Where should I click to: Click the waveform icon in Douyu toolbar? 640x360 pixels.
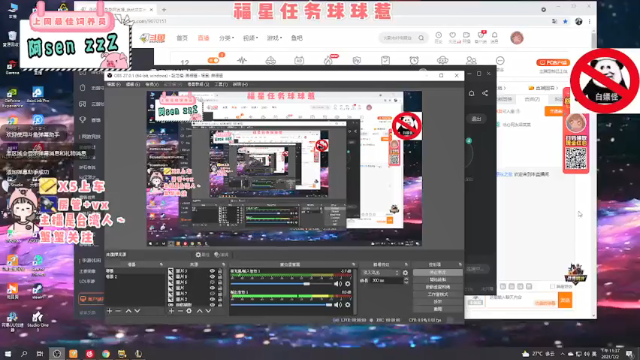[242, 60]
